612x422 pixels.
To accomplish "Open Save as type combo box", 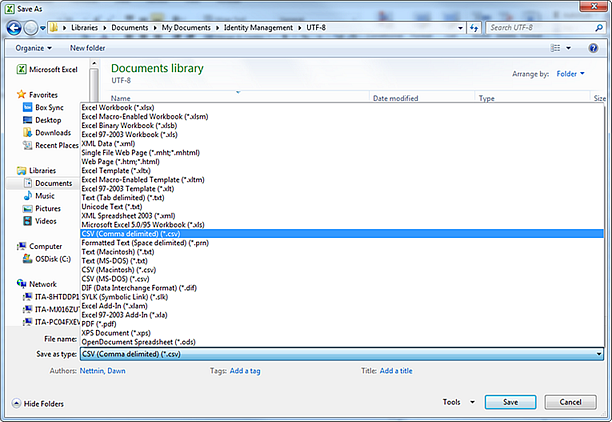I will point(342,354).
